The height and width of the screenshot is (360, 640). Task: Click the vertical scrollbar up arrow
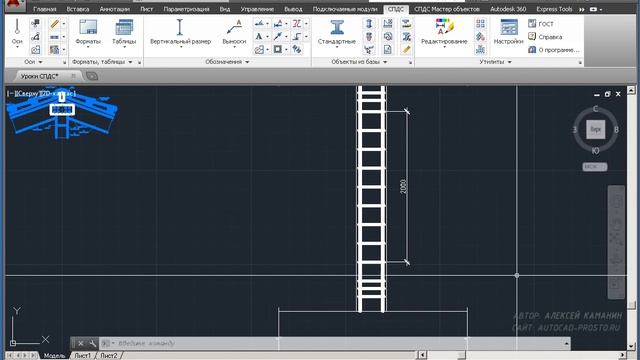pyautogui.click(x=631, y=90)
